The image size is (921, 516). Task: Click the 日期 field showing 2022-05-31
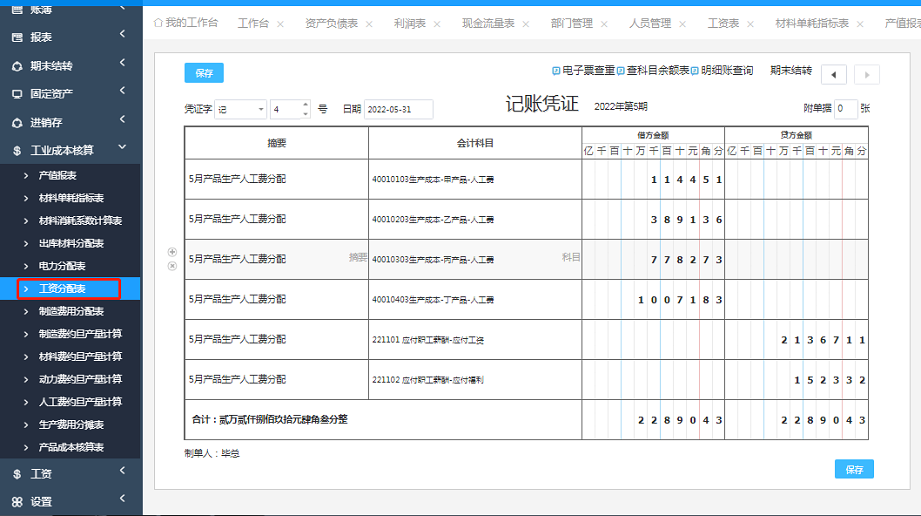click(x=399, y=109)
